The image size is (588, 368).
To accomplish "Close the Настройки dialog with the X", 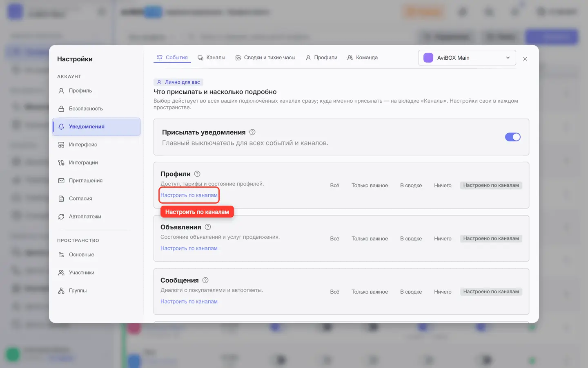I will 525,59.
